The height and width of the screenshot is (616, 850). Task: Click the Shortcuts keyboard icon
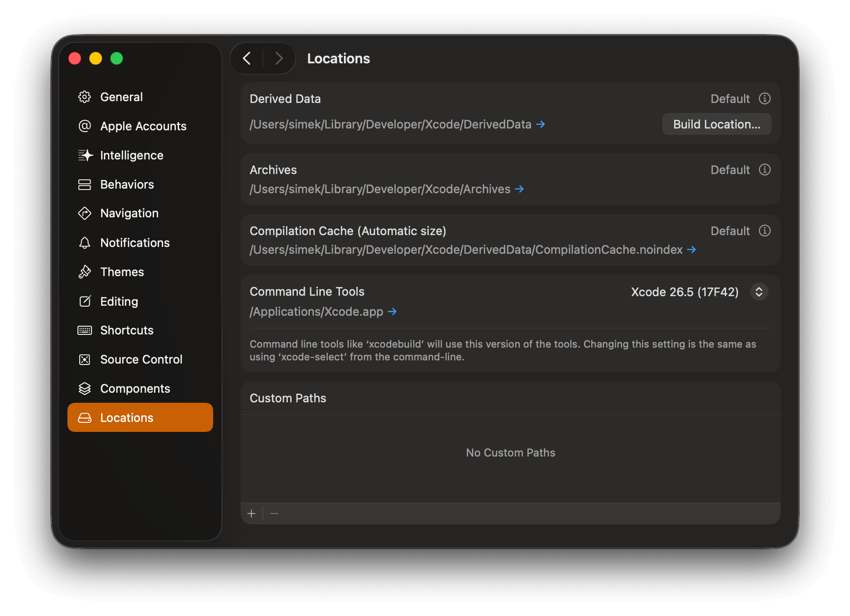pos(85,330)
